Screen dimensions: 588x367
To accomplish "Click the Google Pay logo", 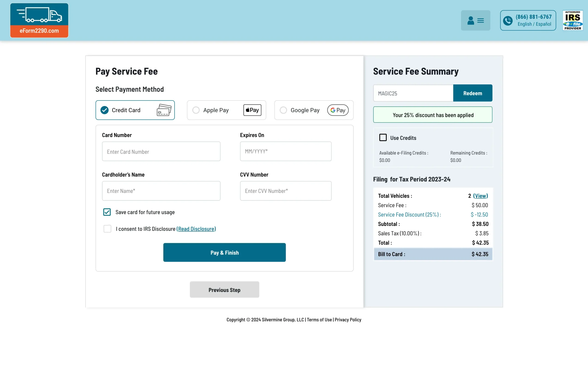I will (338, 110).
